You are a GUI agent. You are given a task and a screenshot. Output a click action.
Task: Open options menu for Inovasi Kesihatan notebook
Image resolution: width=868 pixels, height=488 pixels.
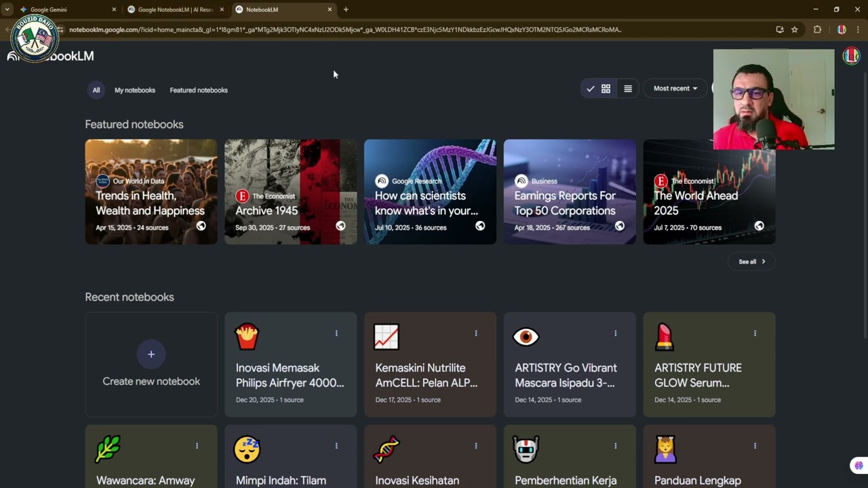coord(476,446)
